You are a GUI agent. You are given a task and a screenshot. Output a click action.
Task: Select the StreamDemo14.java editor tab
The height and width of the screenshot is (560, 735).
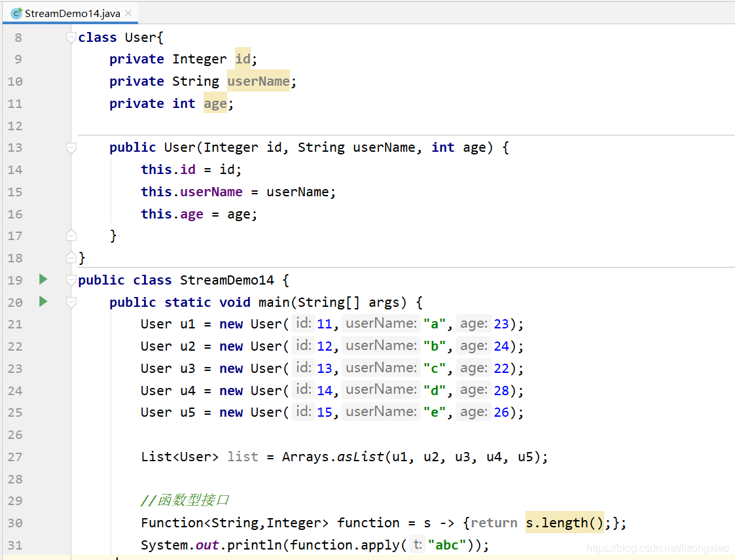[72, 13]
